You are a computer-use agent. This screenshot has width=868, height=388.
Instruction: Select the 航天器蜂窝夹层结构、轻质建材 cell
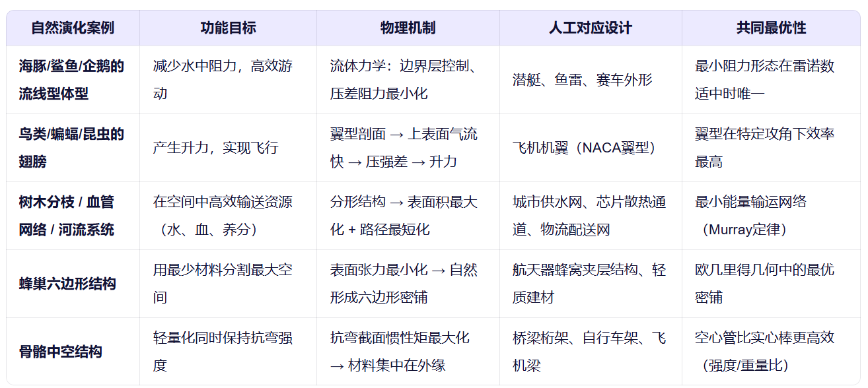[x=590, y=284]
